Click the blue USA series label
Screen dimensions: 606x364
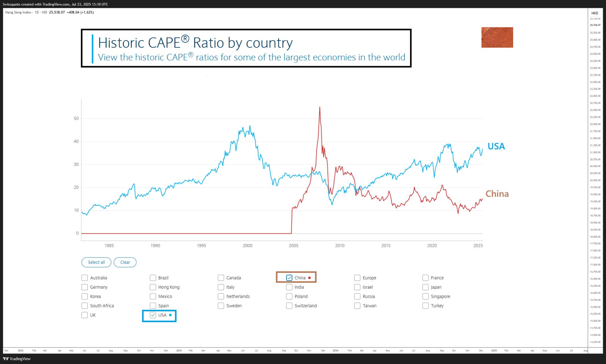click(x=496, y=146)
